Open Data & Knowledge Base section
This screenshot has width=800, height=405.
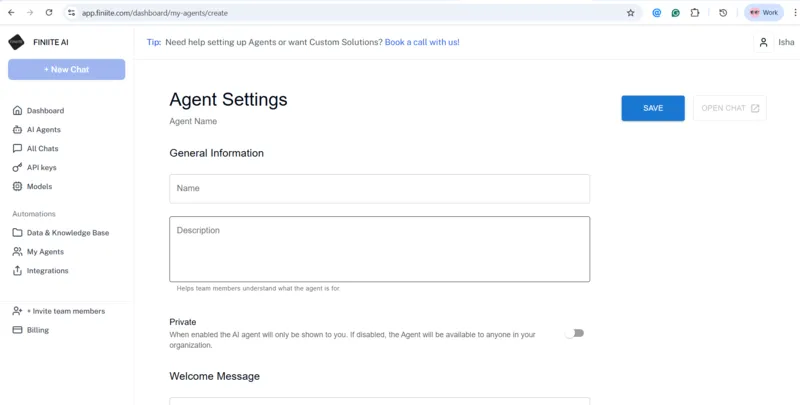(66, 233)
